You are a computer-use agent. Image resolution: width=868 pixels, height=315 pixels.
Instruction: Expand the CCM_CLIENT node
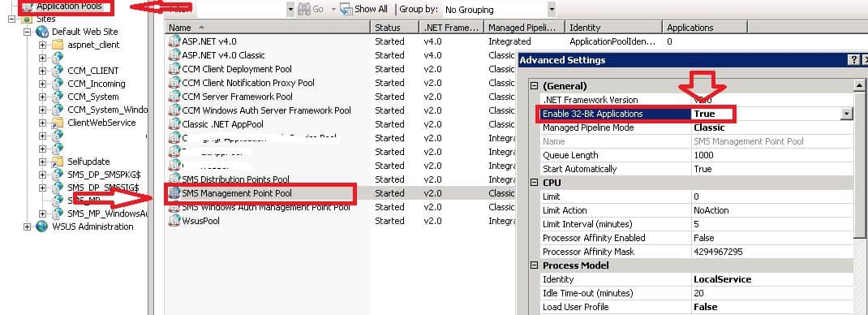pos(42,71)
